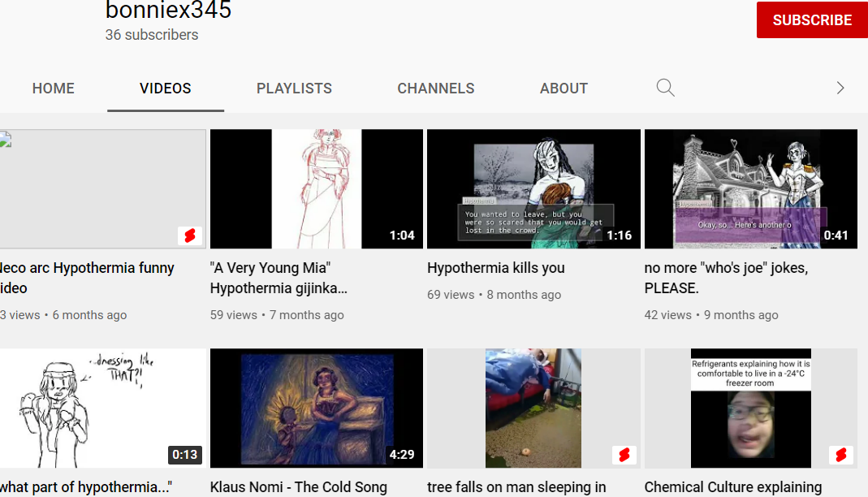Open 'Hypothermia kills you' video title

tap(495, 268)
